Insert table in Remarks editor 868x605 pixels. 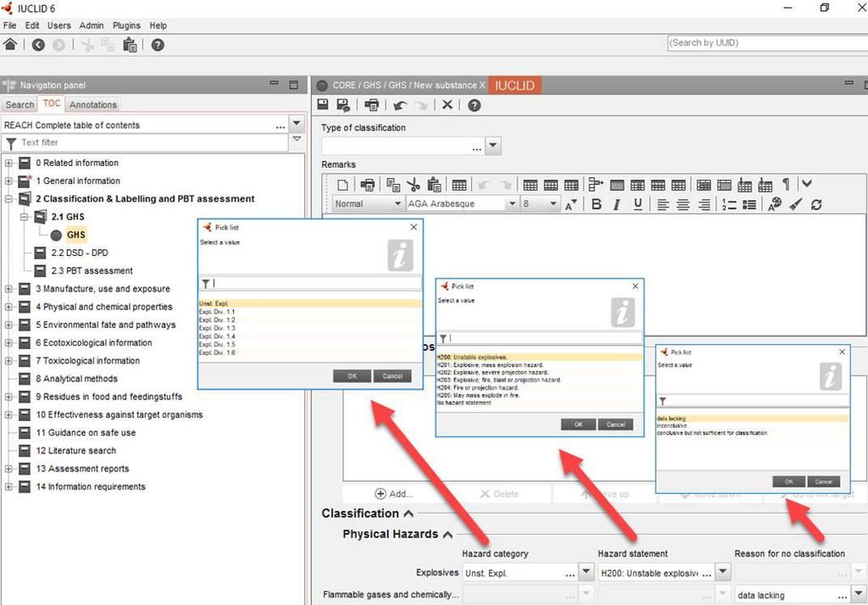[459, 185]
